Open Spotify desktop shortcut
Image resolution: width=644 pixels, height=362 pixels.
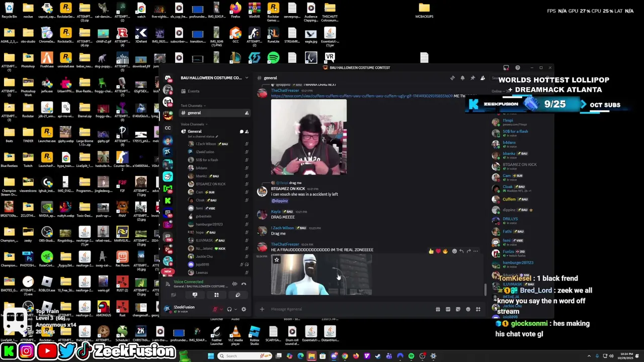coord(273,57)
